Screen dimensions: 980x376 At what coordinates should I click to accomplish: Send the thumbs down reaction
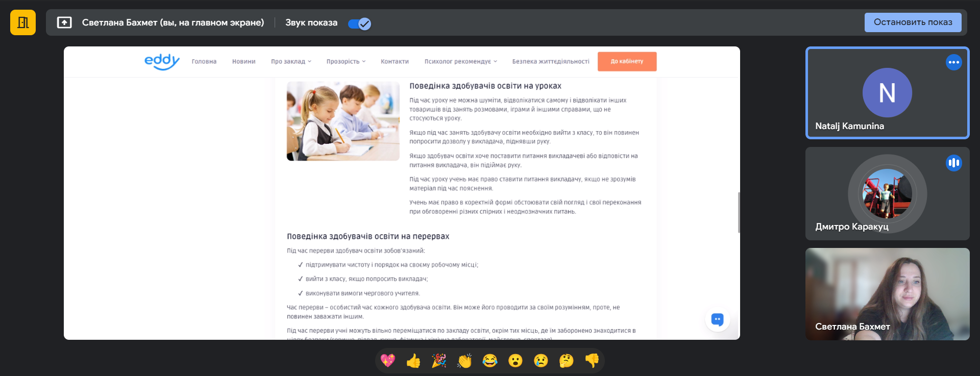click(x=592, y=361)
